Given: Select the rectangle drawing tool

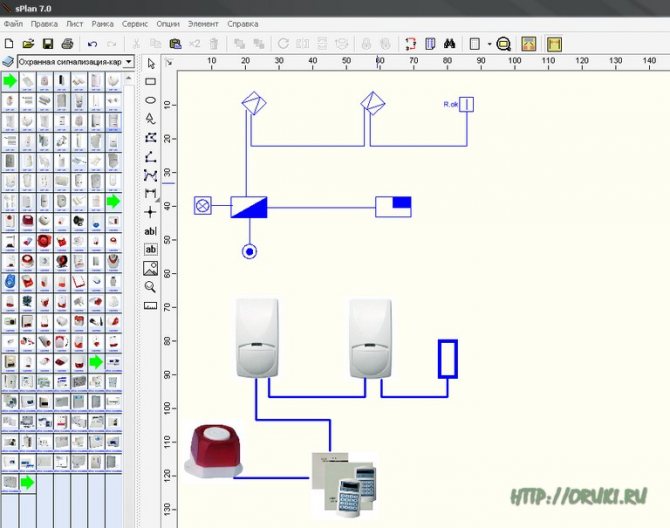Looking at the screenshot, I should click(x=151, y=81).
